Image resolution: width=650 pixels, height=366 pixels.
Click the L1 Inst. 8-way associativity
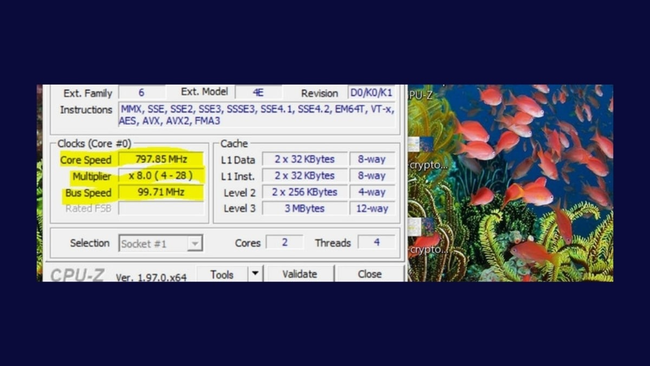[x=372, y=176]
